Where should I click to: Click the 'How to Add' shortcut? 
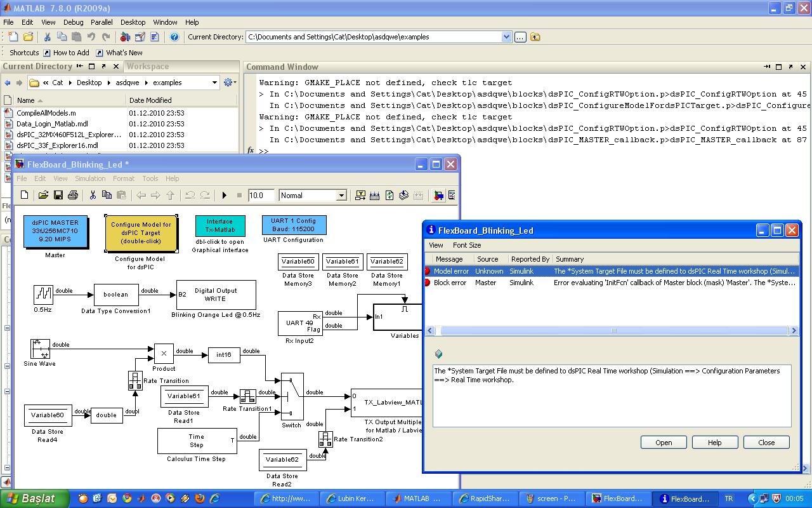[x=66, y=53]
